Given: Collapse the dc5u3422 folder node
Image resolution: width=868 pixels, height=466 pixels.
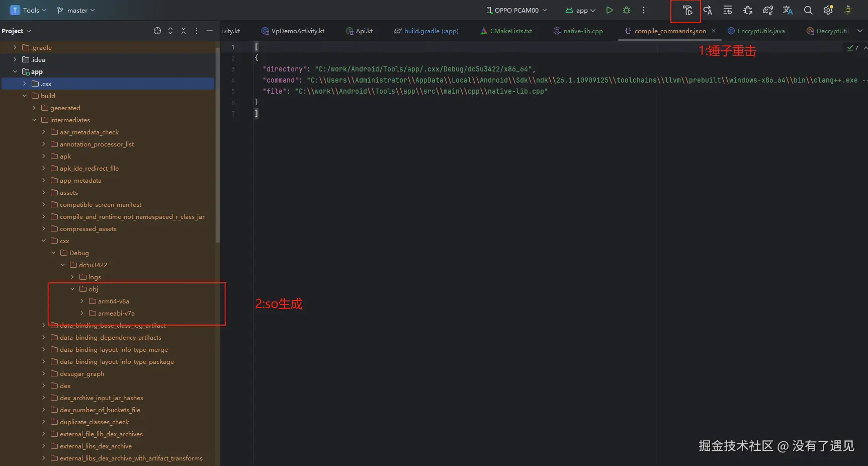Looking at the screenshot, I should (62, 265).
